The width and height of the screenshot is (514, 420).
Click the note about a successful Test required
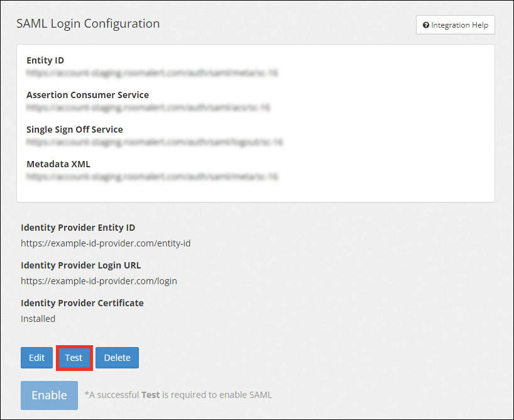pyautogui.click(x=178, y=395)
